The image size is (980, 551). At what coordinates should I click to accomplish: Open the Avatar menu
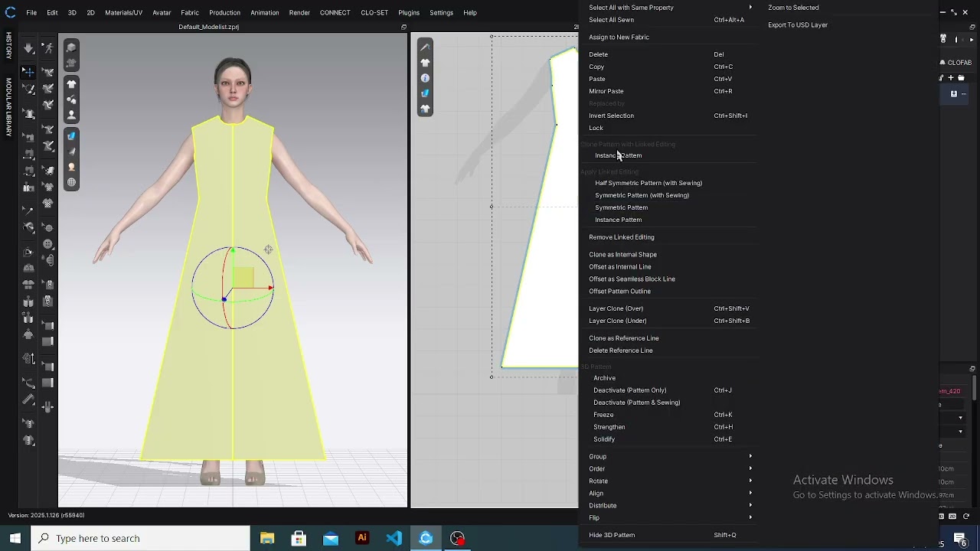coord(162,13)
